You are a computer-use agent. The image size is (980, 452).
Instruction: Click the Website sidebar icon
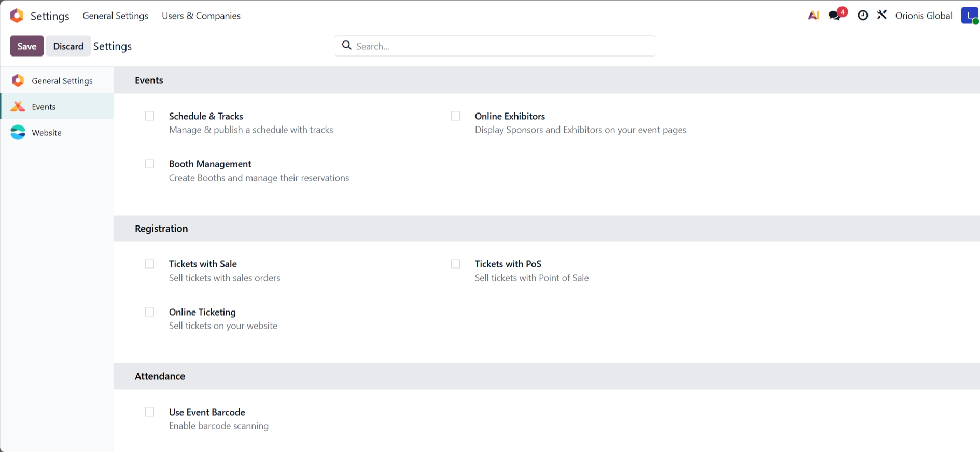point(18,132)
